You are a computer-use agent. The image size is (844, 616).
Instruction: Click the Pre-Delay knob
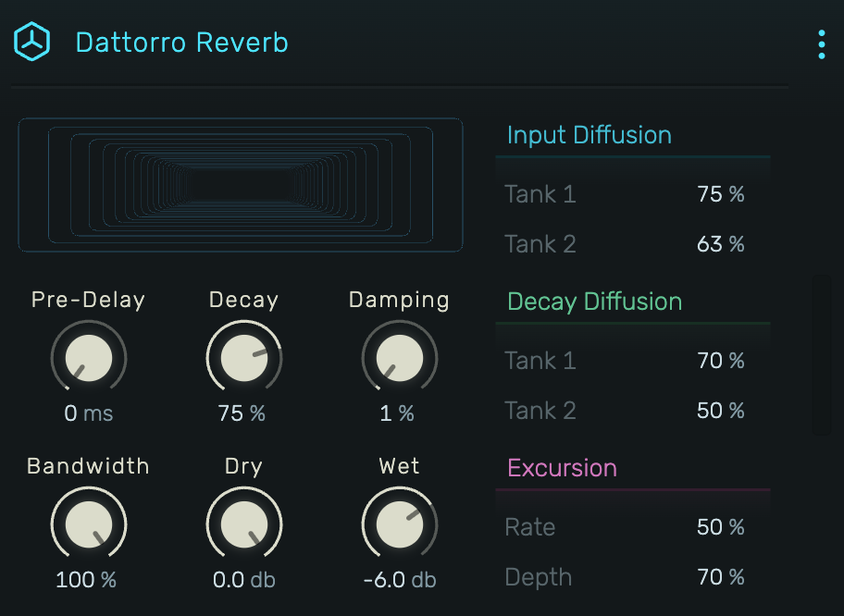coord(89,358)
